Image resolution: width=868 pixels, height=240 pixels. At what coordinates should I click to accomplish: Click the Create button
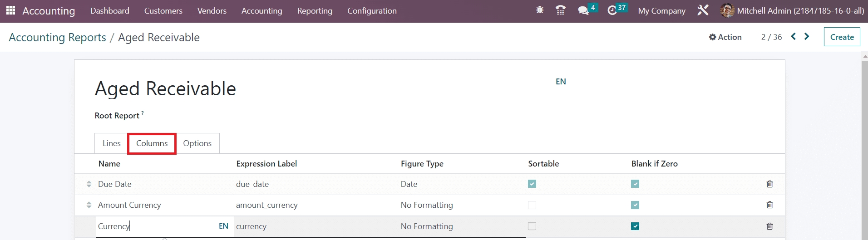[842, 37]
